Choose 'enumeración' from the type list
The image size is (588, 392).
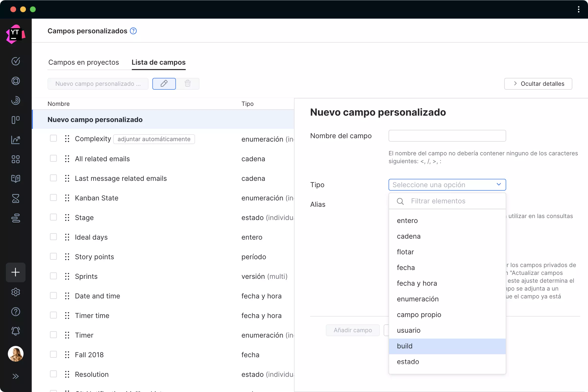[417, 299]
